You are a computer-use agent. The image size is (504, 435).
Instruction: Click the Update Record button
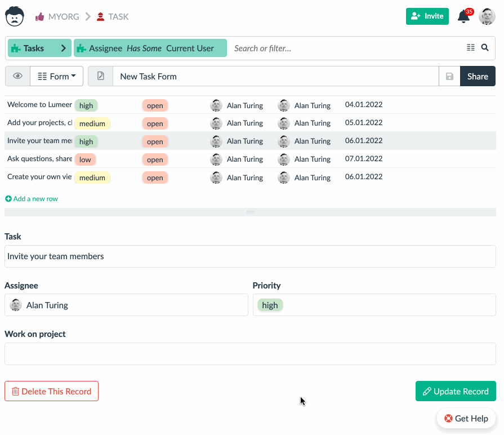(456, 391)
